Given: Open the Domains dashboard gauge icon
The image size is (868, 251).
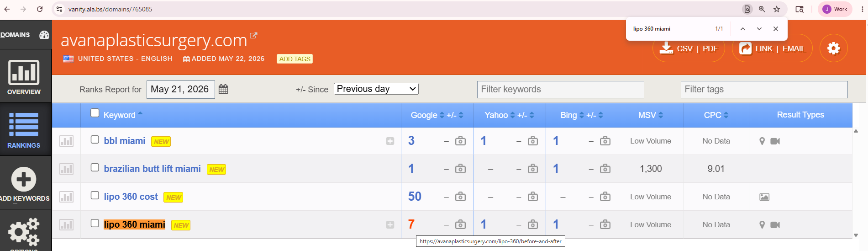Looking at the screenshot, I should tap(44, 35).
